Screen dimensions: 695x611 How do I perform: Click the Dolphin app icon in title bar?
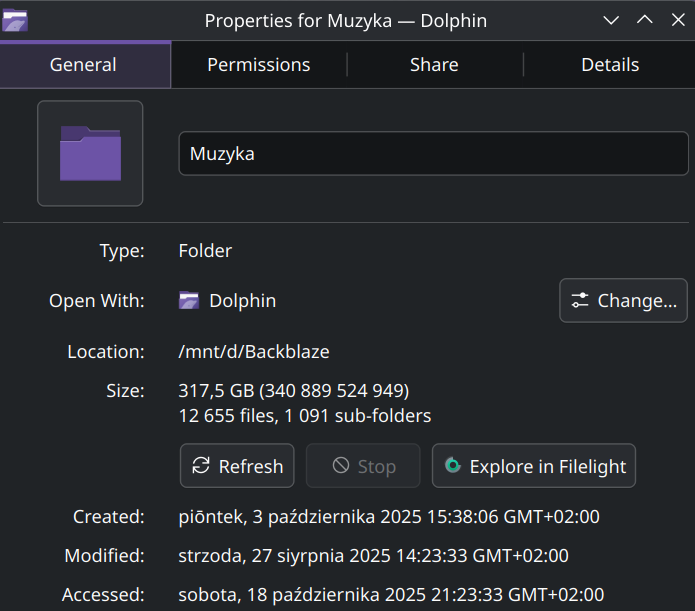[x=15, y=20]
